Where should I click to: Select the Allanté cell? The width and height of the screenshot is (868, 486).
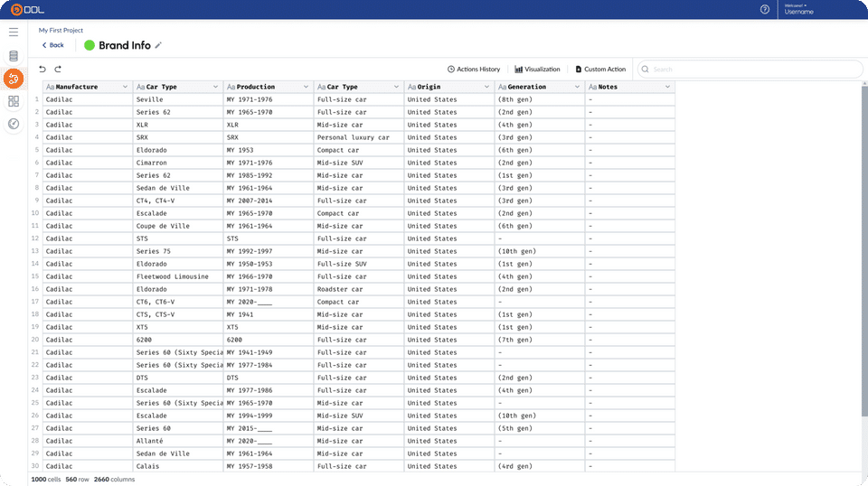(x=178, y=441)
